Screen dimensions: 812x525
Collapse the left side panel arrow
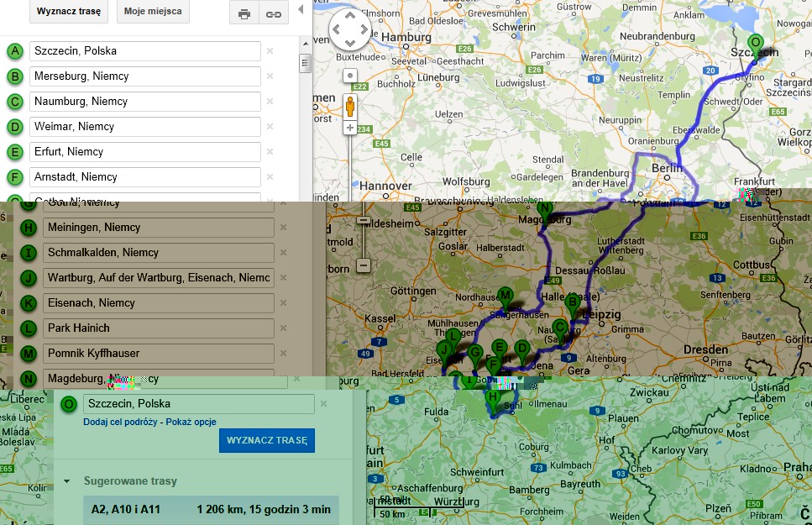pos(301,13)
